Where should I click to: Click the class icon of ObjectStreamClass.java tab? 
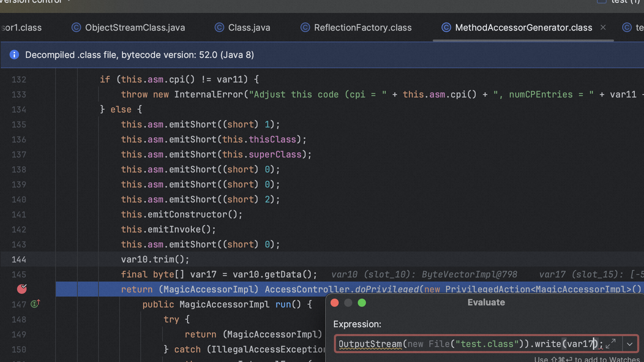tap(76, 27)
